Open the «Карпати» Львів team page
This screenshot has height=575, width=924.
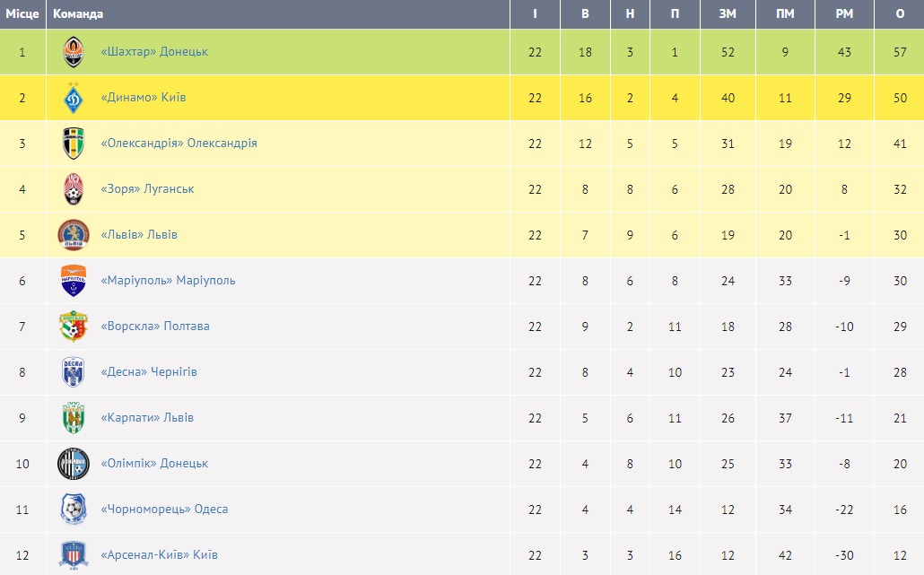tap(147, 418)
